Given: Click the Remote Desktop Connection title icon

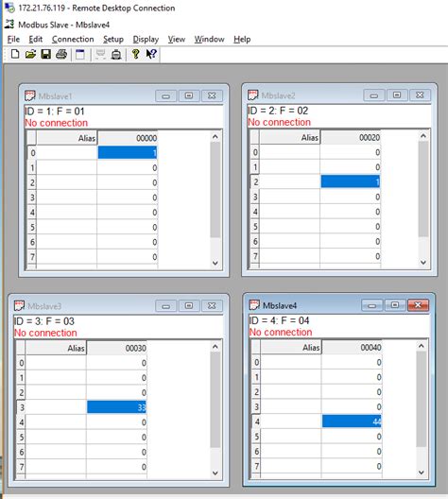Looking at the screenshot, I should [x=9, y=8].
